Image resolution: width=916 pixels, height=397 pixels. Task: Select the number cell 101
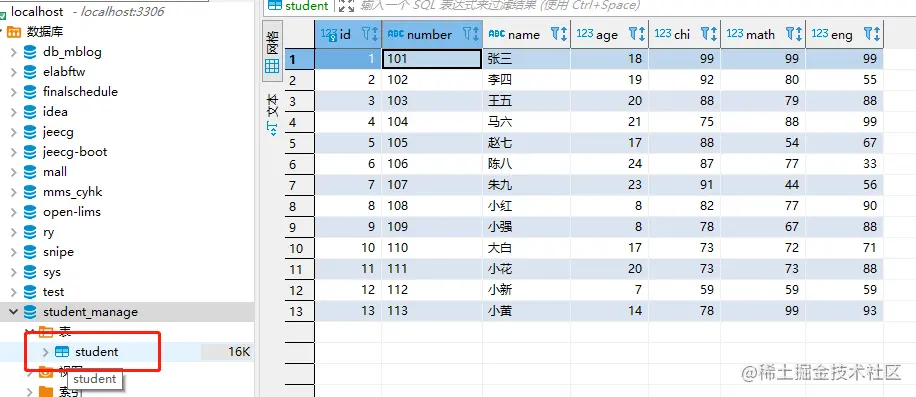coord(432,58)
